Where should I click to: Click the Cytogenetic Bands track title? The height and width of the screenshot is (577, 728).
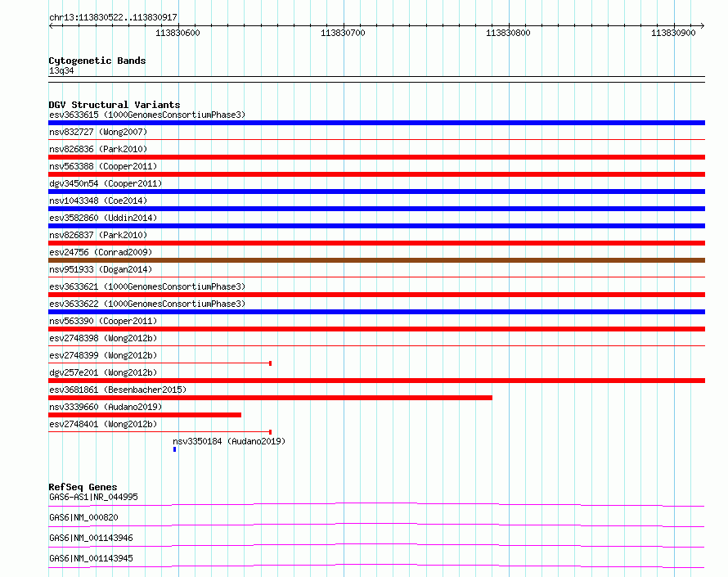tap(97, 61)
